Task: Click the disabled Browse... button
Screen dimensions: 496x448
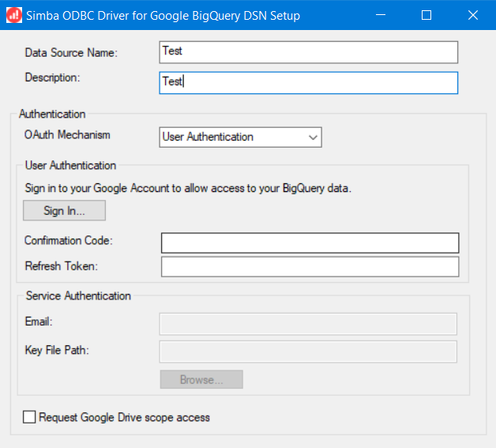Action: pyautogui.click(x=201, y=379)
